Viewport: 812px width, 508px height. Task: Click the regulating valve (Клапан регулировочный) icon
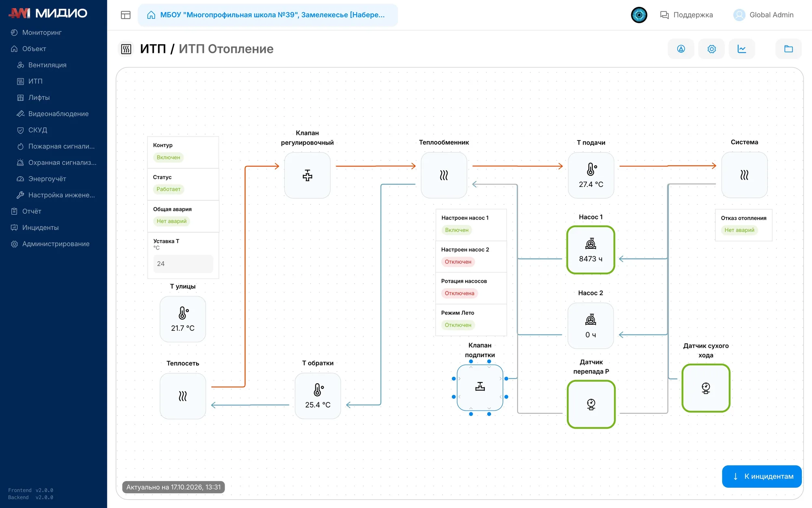pyautogui.click(x=307, y=176)
